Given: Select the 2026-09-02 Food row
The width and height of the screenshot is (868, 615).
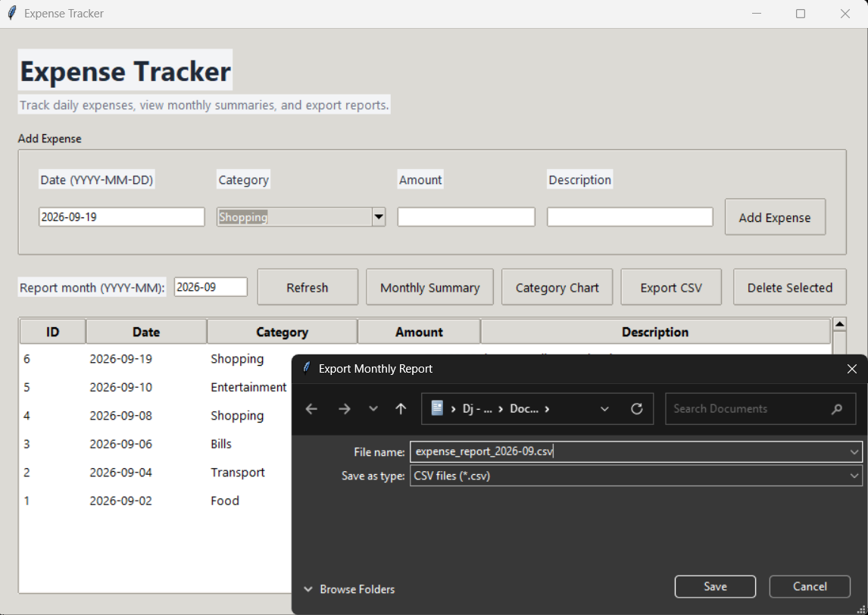Looking at the screenshot, I should 155,501.
